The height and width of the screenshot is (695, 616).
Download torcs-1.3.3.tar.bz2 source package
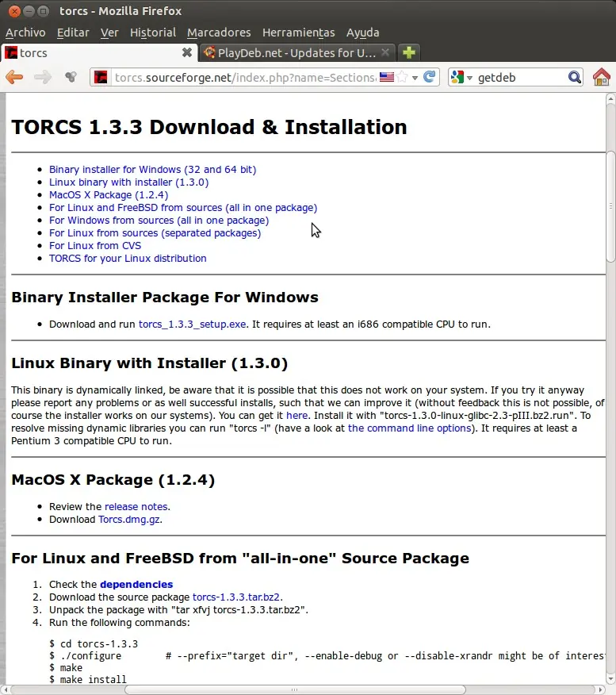coord(236,597)
